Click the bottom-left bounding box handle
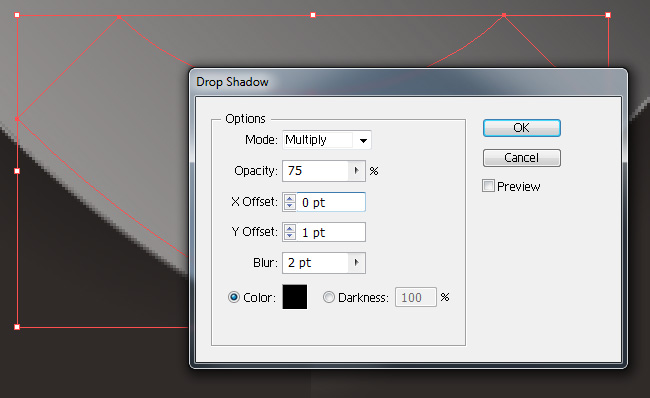Image resolution: width=650 pixels, height=398 pixels. click(x=17, y=327)
